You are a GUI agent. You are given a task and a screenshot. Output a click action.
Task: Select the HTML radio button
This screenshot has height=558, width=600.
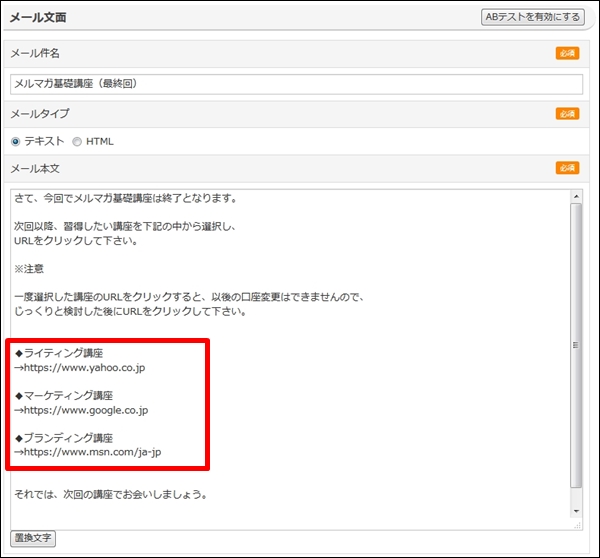point(77,142)
